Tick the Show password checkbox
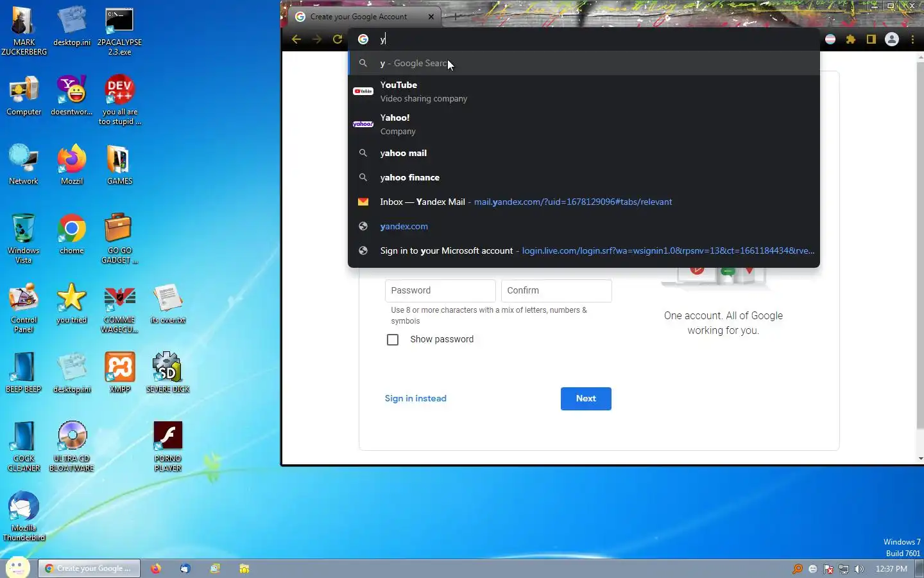The width and height of the screenshot is (924, 578). point(393,340)
